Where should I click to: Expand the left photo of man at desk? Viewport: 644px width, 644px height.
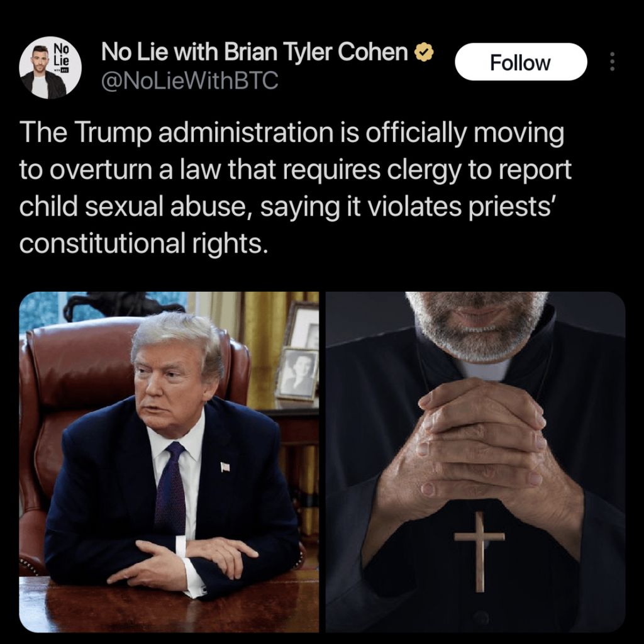[x=169, y=462]
